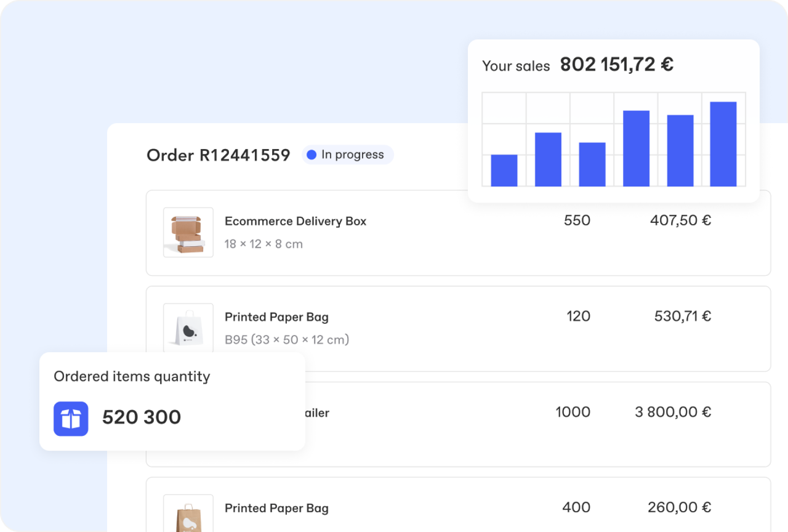Open the Order R12441559 heading
788x532 pixels.
click(218, 155)
